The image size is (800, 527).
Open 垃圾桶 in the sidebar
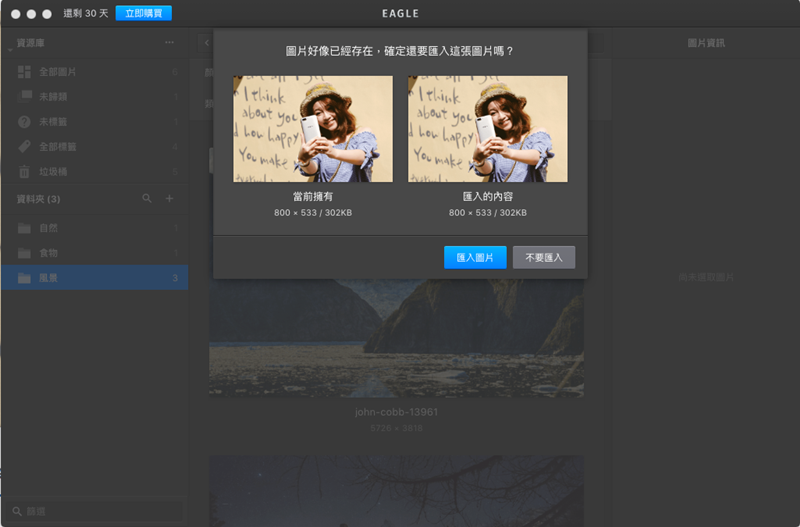click(94, 171)
